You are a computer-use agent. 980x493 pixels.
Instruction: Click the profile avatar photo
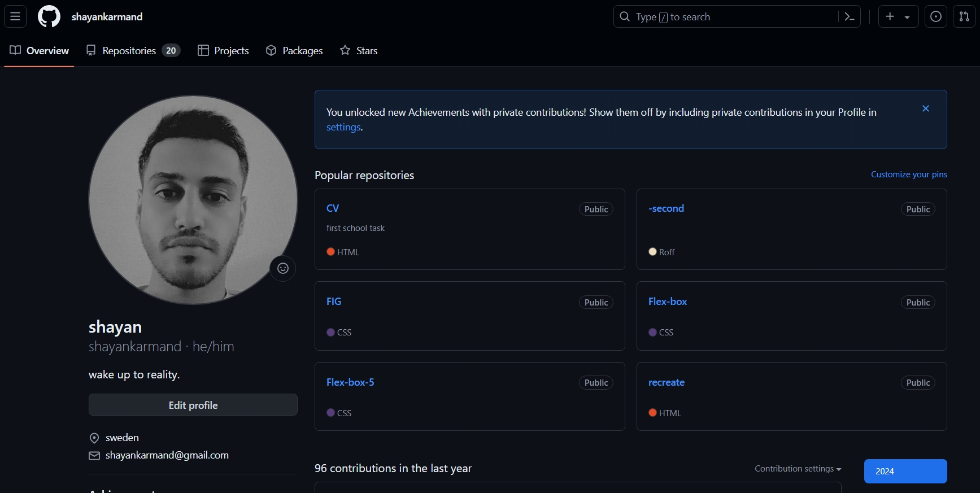coord(193,200)
